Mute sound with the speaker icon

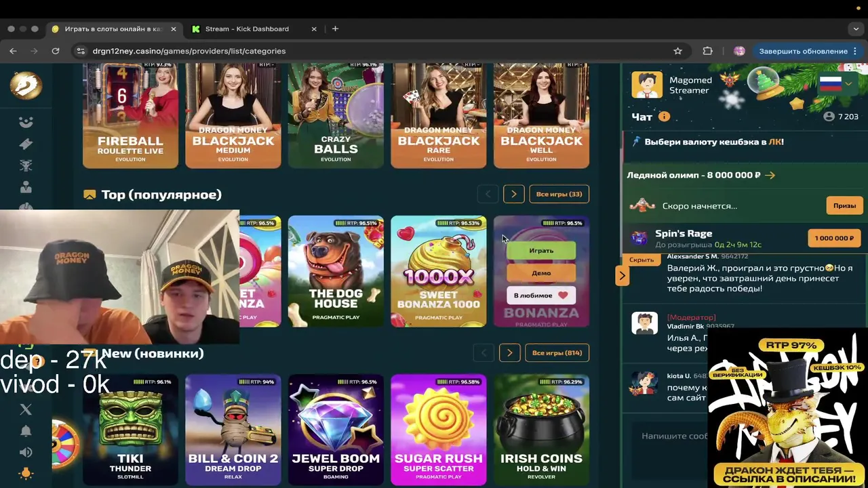pyautogui.click(x=26, y=452)
